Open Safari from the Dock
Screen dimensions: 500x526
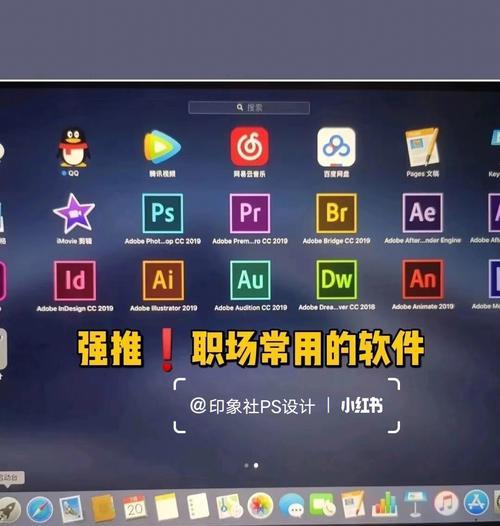[x=40, y=510]
